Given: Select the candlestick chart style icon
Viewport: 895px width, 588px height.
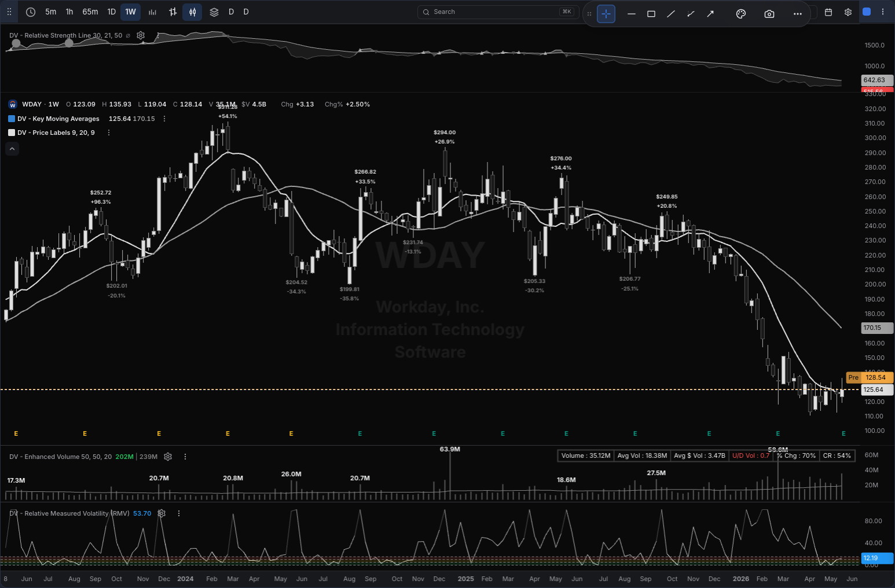Looking at the screenshot, I should (192, 12).
